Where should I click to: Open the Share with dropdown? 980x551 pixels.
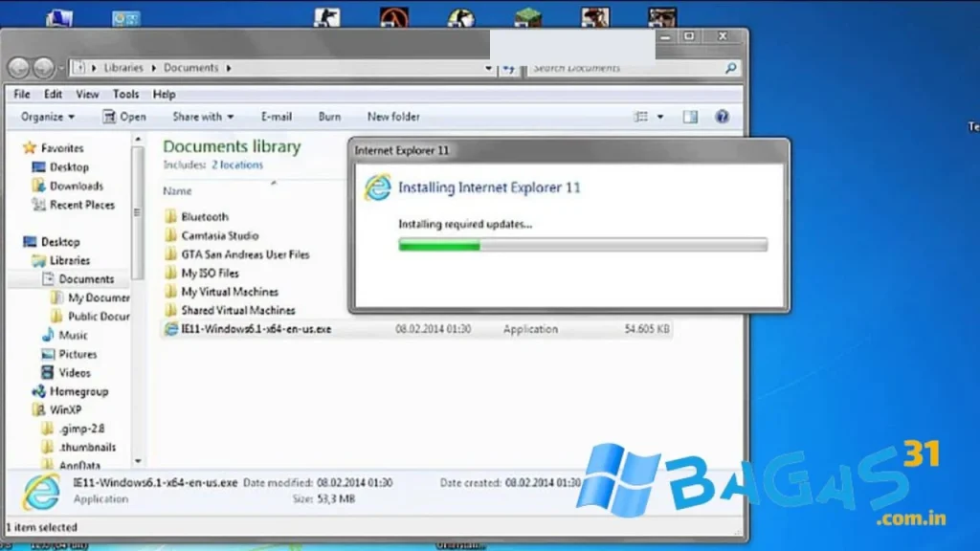pos(203,117)
